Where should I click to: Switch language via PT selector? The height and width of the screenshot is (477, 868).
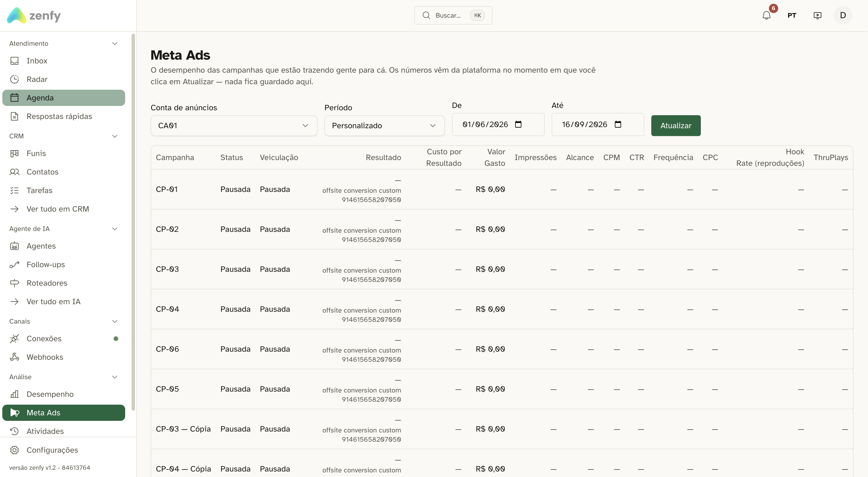pyautogui.click(x=792, y=15)
